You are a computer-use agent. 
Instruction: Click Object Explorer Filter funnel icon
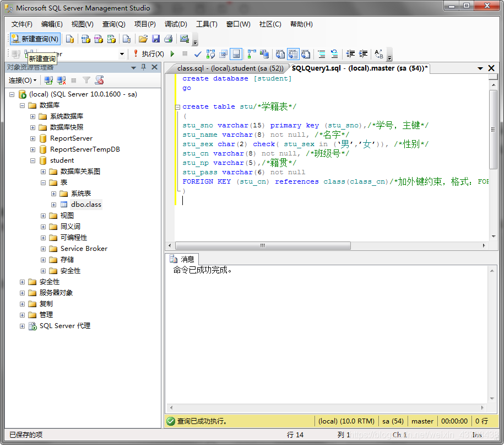86,81
